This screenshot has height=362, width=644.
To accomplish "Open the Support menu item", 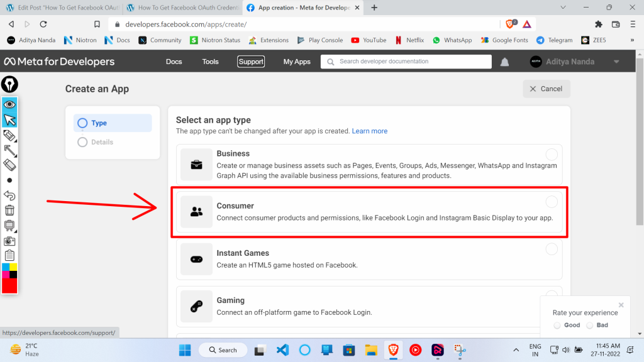I will 251,62.
